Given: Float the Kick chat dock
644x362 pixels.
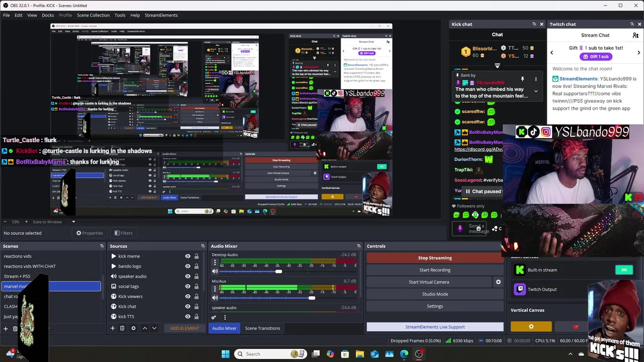Looking at the screenshot, I should [x=534, y=24].
